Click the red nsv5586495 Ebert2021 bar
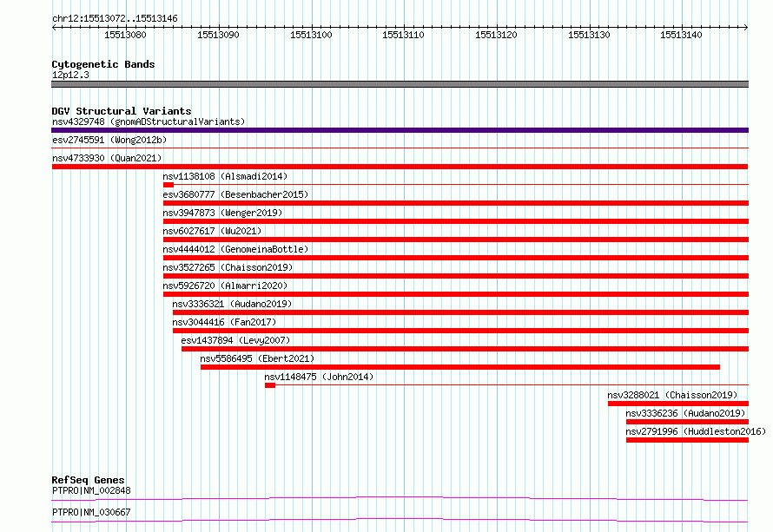The image size is (773, 532). [x=460, y=367]
